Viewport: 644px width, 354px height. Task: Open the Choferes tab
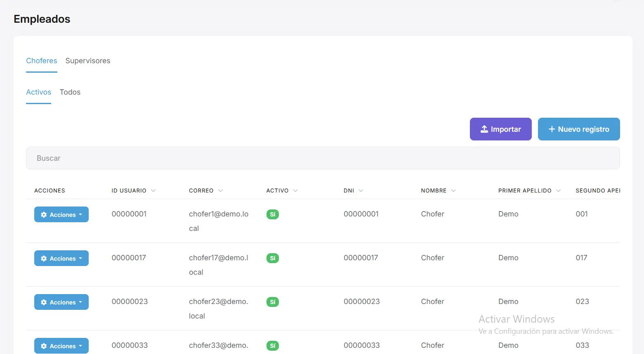point(42,61)
